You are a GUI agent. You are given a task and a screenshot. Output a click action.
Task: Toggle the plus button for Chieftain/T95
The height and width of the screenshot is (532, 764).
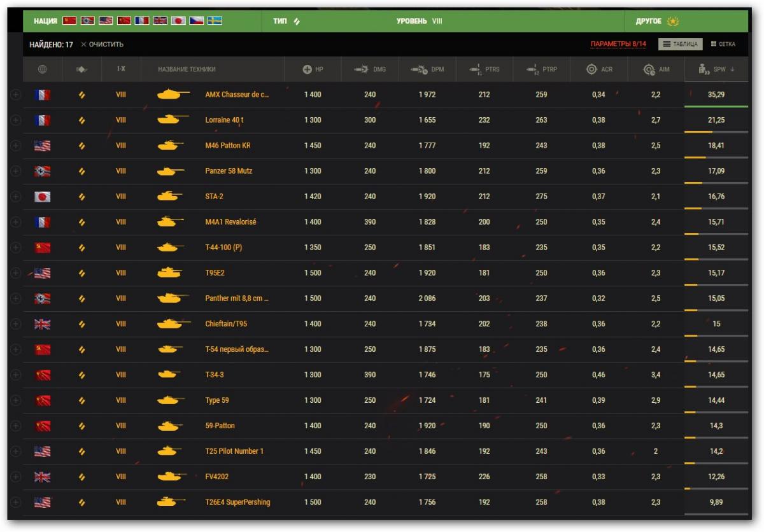pyautogui.click(x=16, y=324)
